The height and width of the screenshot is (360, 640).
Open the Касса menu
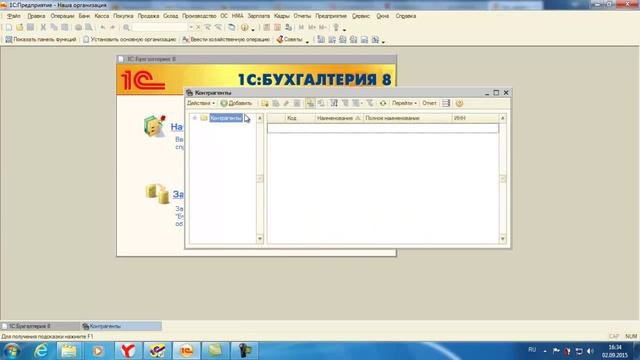pyautogui.click(x=101, y=16)
